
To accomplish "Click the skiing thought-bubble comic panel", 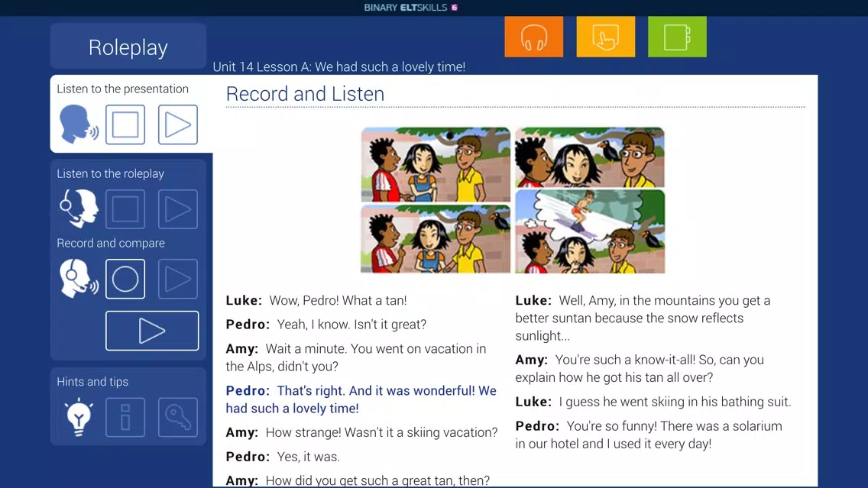I will click(x=590, y=231).
